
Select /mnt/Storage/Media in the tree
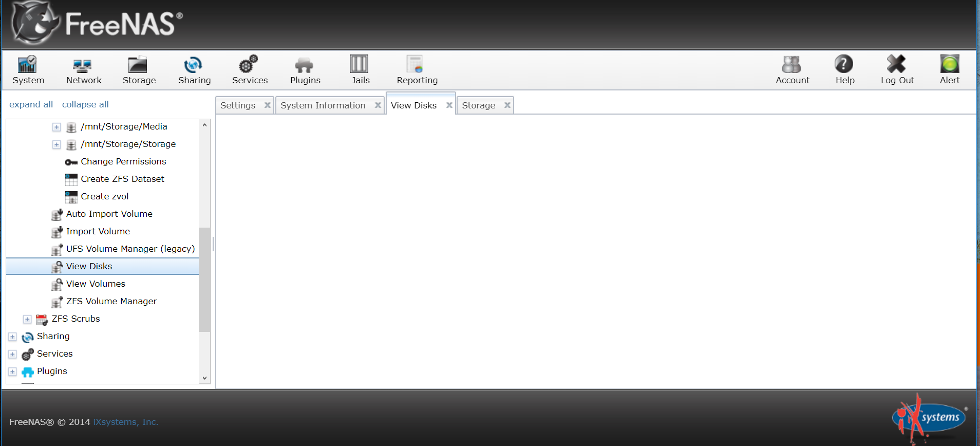(124, 126)
